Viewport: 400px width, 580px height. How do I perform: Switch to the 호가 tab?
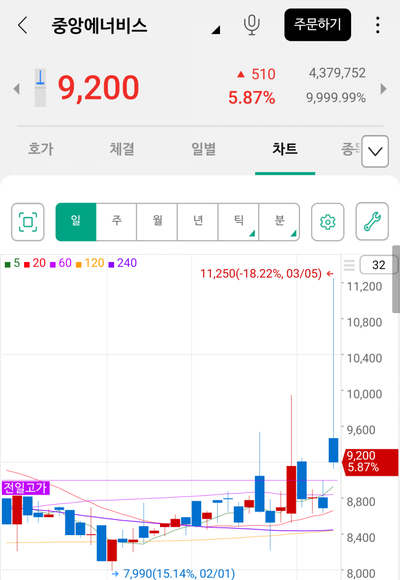41,149
